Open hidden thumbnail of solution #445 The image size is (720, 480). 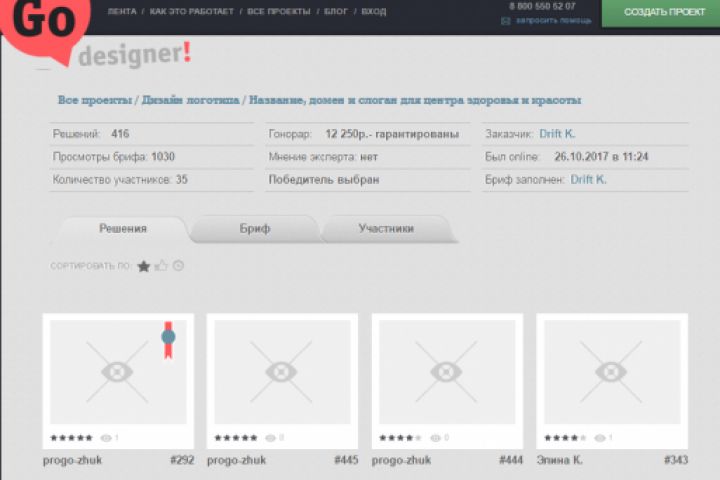[282, 372]
